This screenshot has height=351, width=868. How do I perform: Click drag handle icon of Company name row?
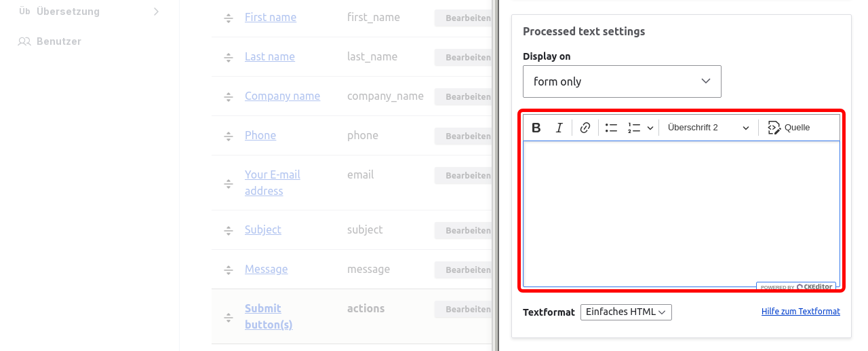(x=229, y=97)
